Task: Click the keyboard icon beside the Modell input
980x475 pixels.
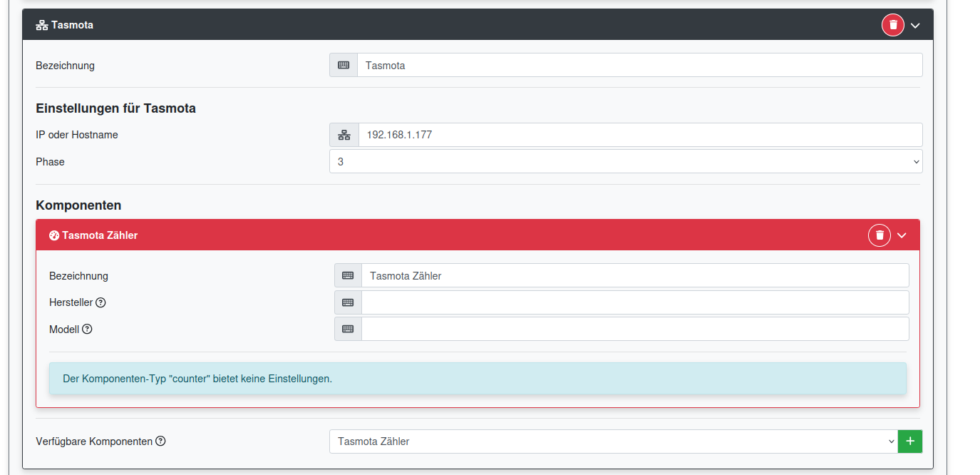Action: [x=347, y=328]
